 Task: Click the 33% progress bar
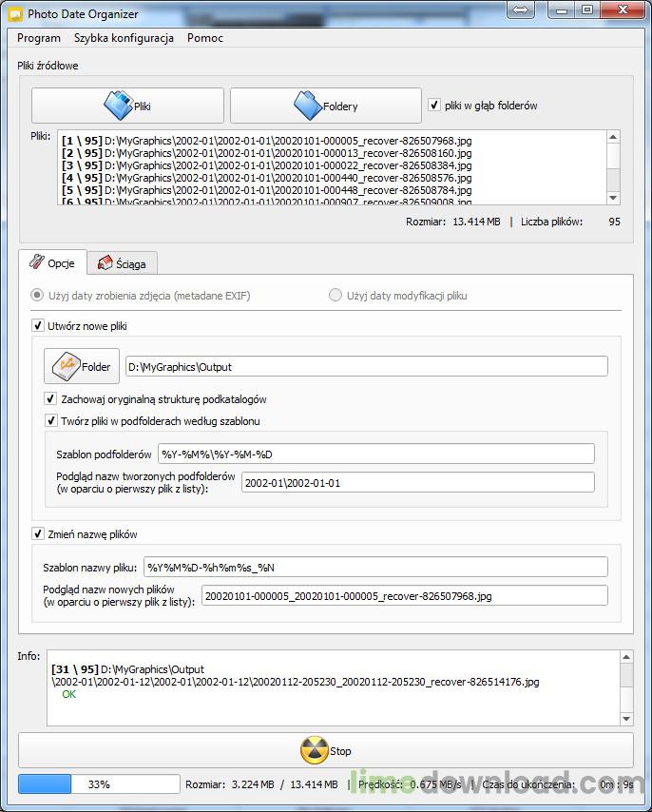(99, 784)
